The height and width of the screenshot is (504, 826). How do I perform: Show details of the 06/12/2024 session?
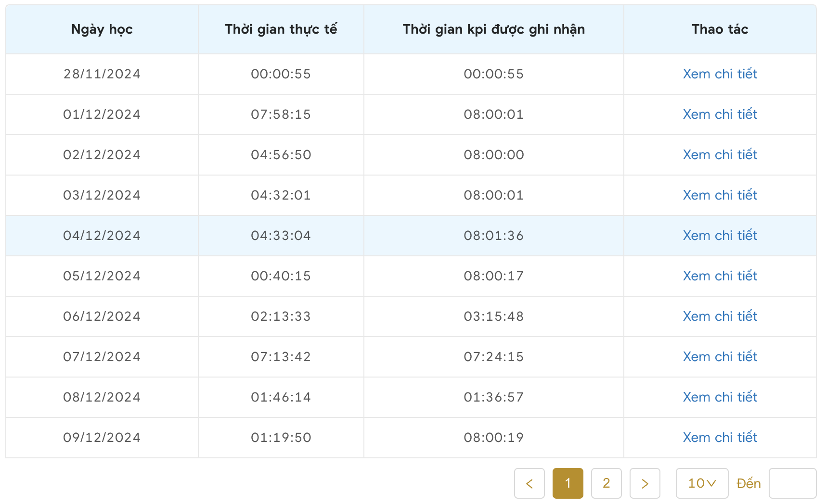720,316
